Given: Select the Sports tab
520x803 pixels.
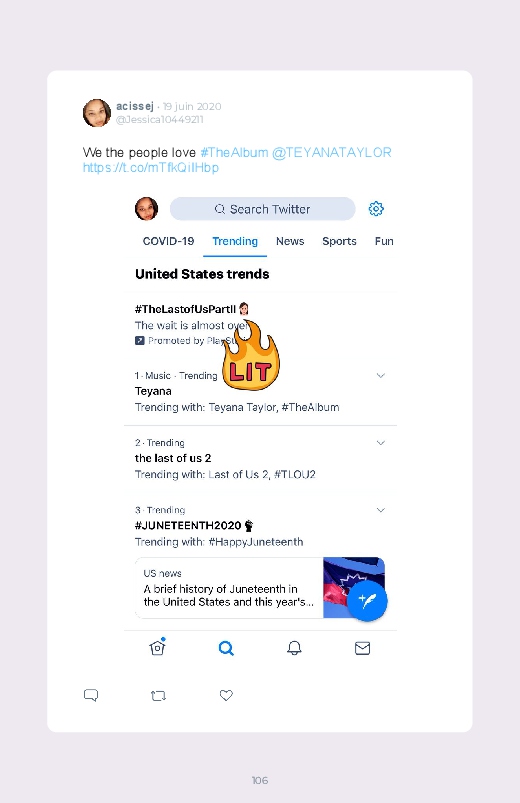Looking at the screenshot, I should (339, 241).
